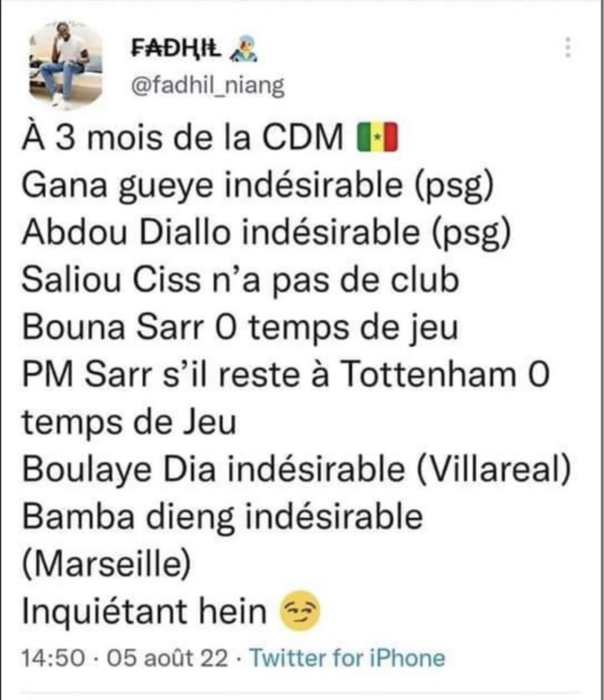Open the three-dot more options menu
604x700 pixels.
(567, 47)
